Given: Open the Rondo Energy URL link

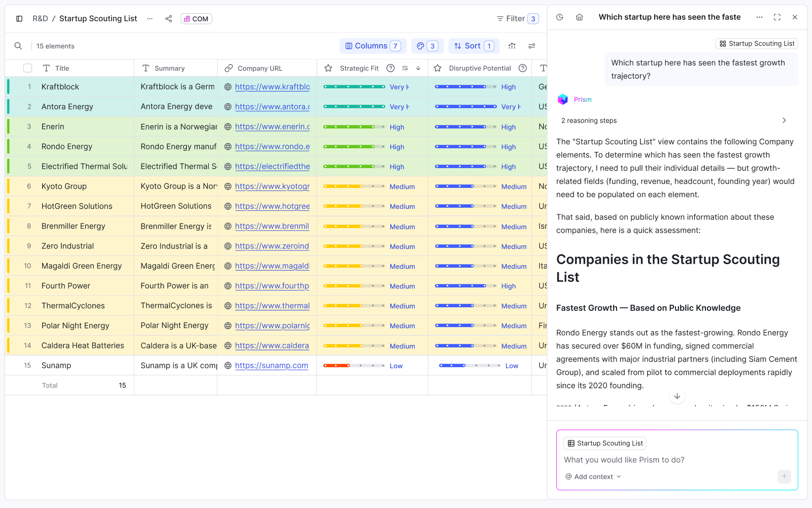Looking at the screenshot, I should coord(273,147).
